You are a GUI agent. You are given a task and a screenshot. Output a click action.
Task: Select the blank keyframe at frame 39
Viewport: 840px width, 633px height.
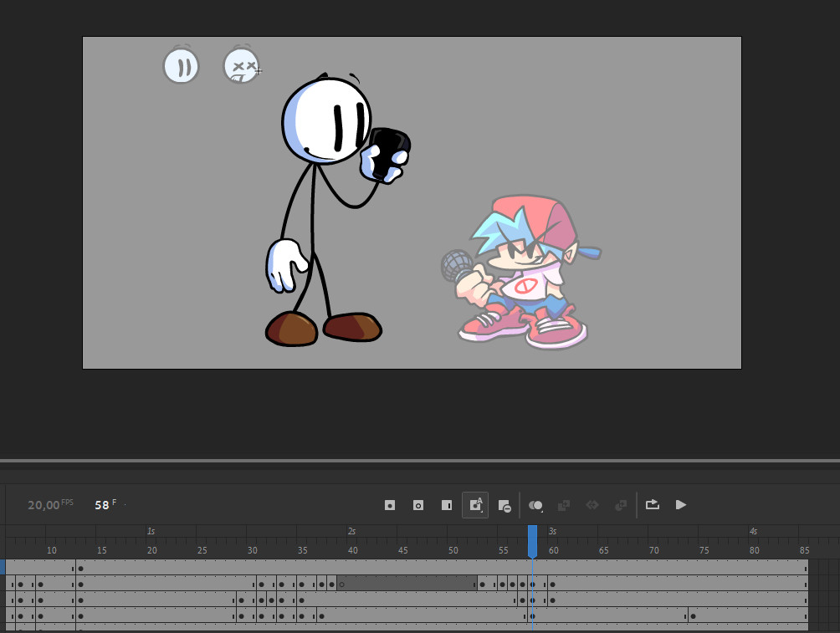(341, 584)
